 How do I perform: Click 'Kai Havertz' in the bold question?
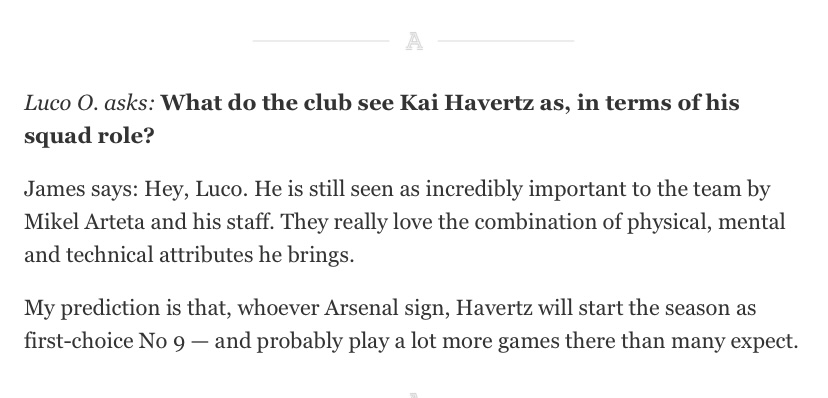tap(466, 103)
